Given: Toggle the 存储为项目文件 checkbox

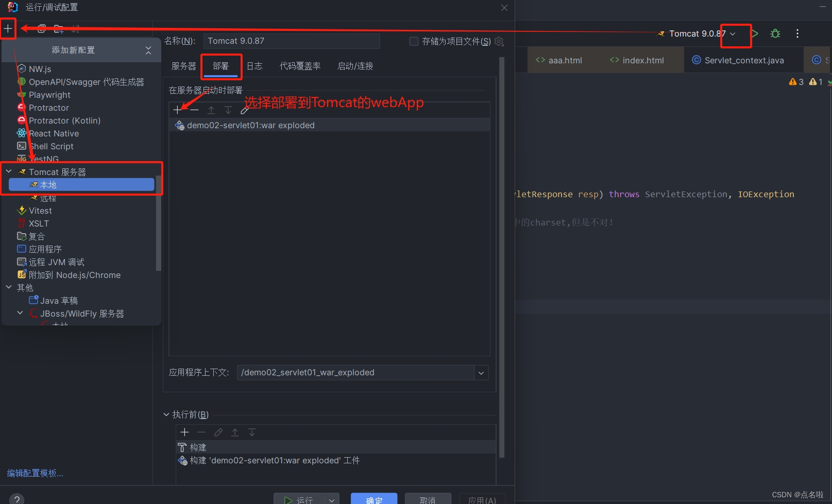Looking at the screenshot, I should pos(414,41).
